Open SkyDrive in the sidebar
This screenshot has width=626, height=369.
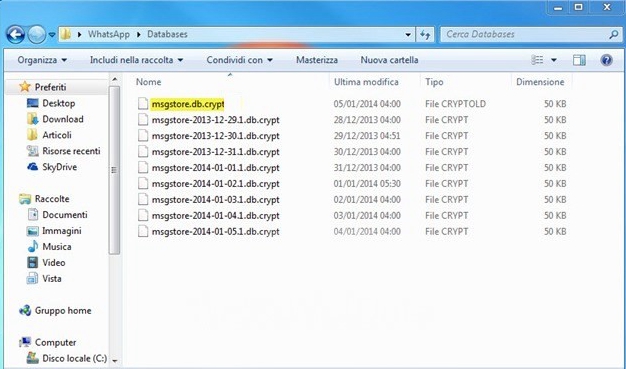59,167
